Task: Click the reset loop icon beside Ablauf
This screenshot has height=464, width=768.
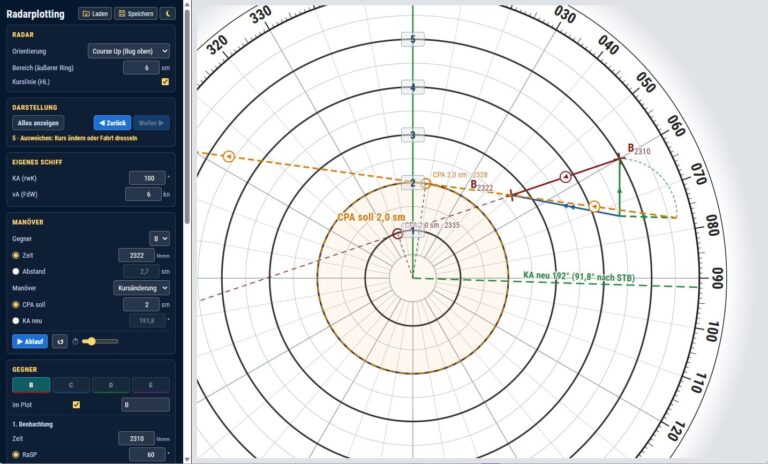Action: [60, 342]
